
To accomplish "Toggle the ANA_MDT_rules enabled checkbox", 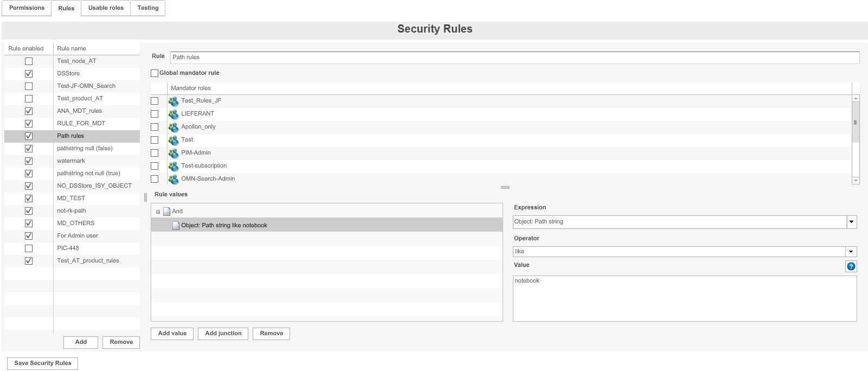I will click(x=29, y=111).
